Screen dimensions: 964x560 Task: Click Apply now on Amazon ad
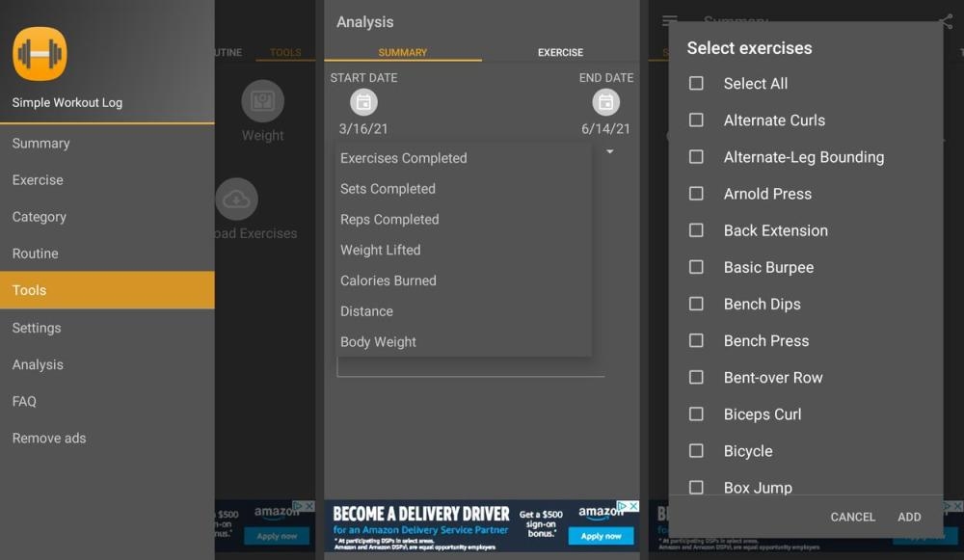[x=601, y=536]
